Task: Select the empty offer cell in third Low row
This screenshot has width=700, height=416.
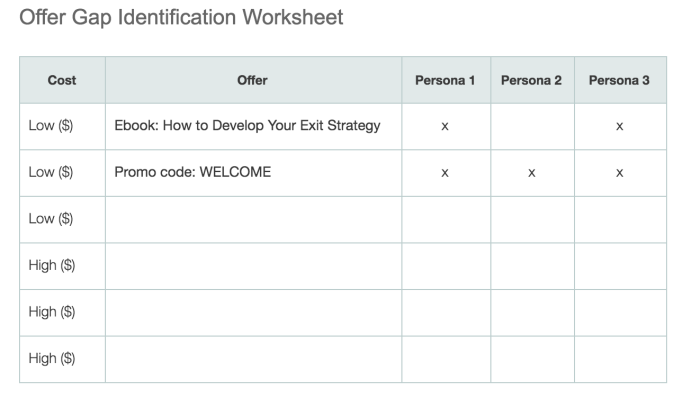Action: [253, 220]
